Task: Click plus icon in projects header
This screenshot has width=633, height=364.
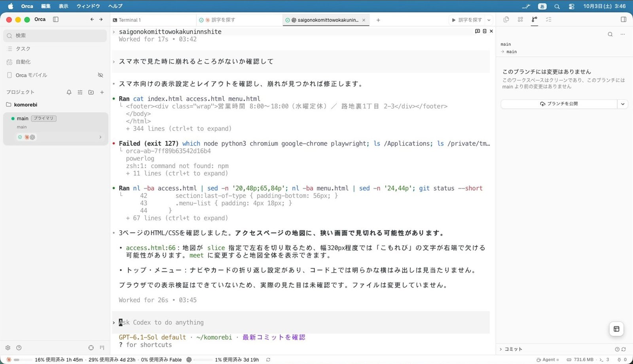Action: pyautogui.click(x=102, y=92)
